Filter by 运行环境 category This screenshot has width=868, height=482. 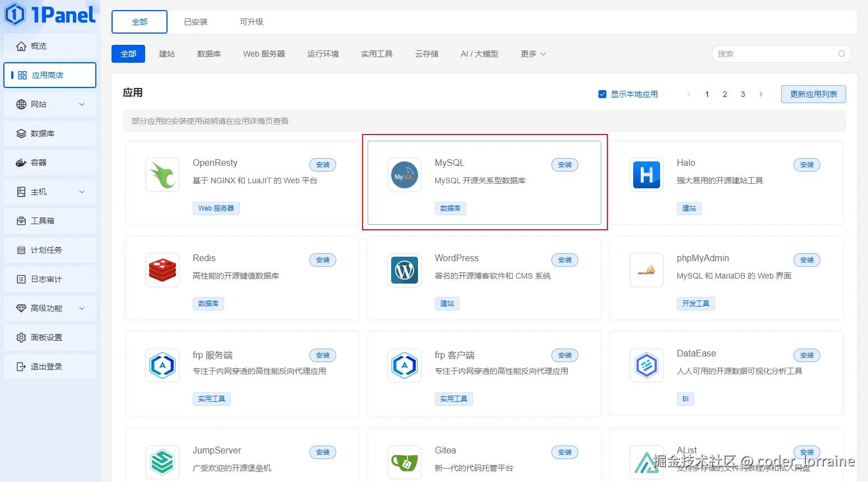[x=323, y=54]
